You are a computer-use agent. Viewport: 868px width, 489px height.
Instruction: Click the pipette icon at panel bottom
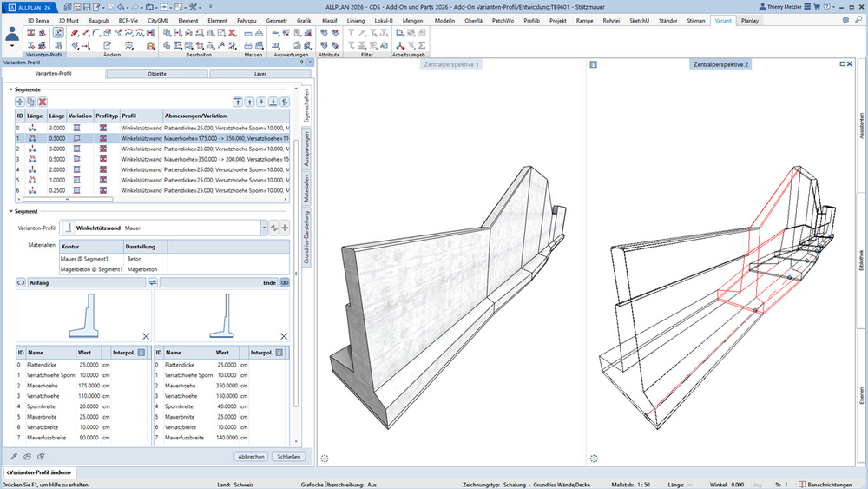pyautogui.click(x=14, y=456)
